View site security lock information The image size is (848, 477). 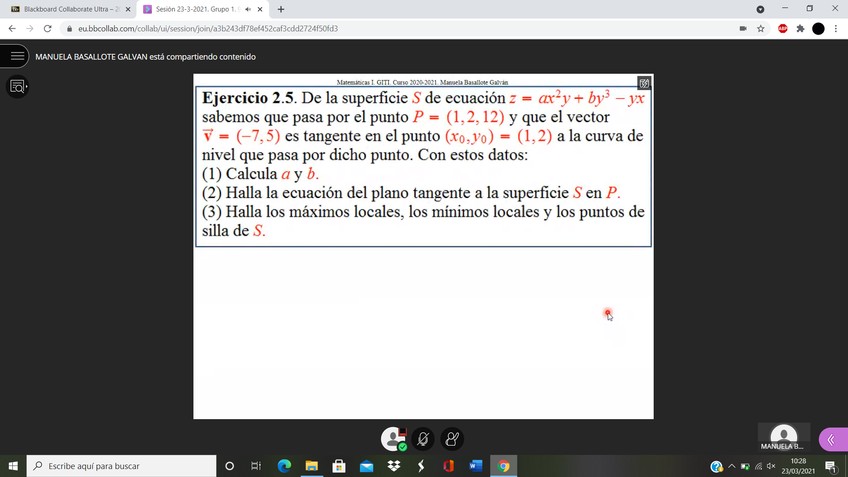coord(69,29)
